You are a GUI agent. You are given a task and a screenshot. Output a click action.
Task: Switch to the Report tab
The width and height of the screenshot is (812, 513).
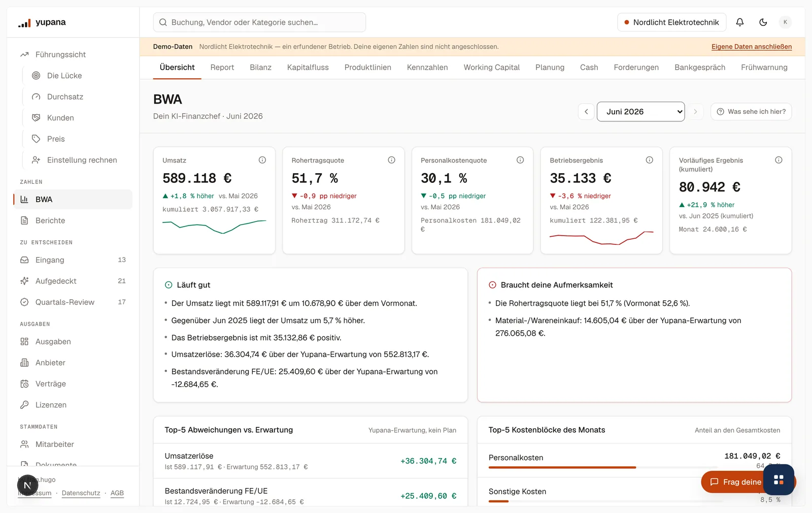pyautogui.click(x=222, y=68)
